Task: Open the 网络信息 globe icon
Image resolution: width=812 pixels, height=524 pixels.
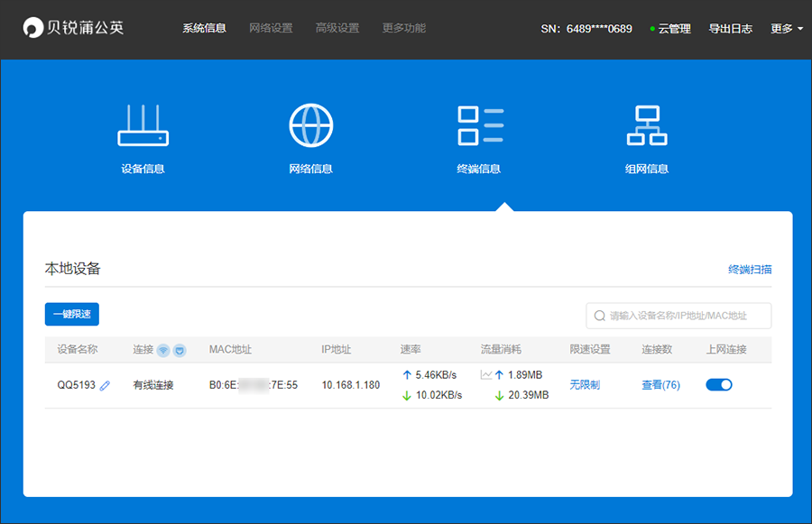Action: (x=310, y=125)
